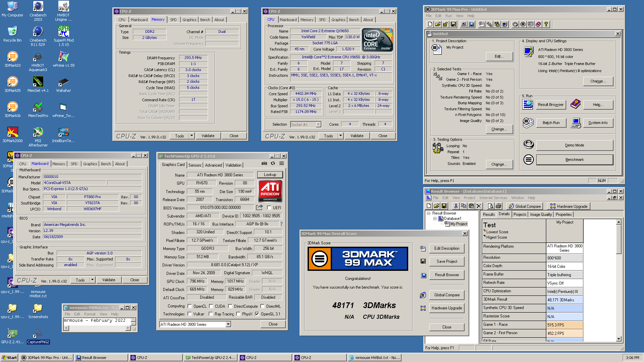
Task: Click the Print Preview icon in Result Browser
Action: 490,206
